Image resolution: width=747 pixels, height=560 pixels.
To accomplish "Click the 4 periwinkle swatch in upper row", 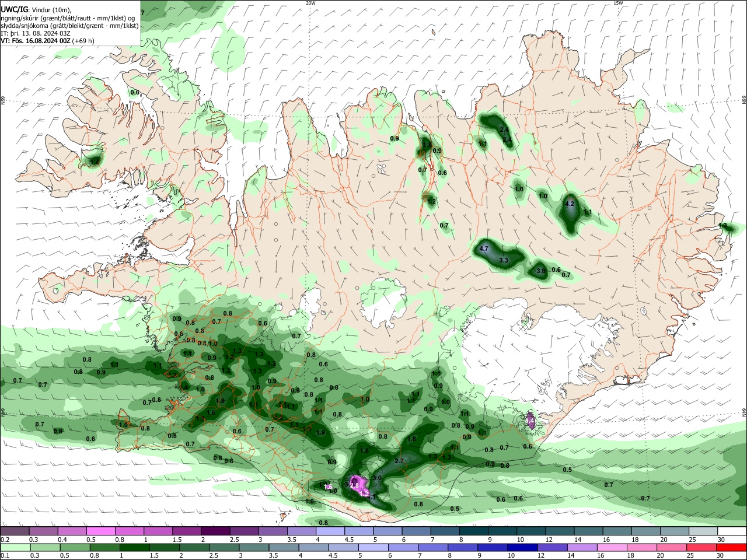I will 330,531.
